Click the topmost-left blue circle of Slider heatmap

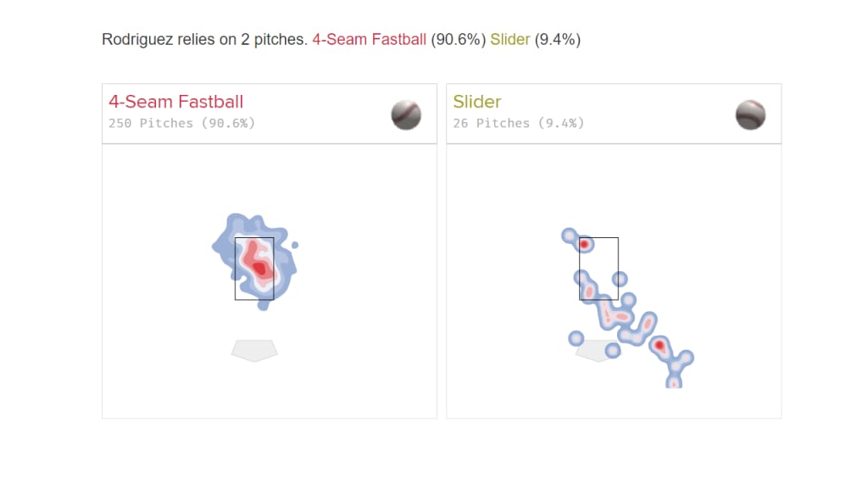[570, 236]
